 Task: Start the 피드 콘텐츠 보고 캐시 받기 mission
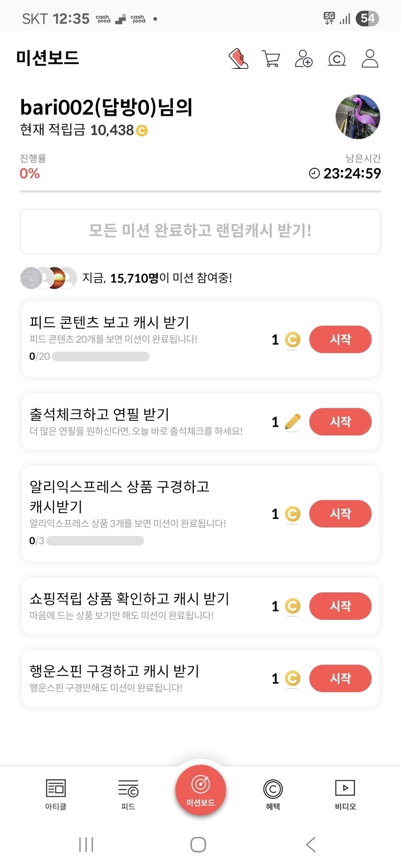point(340,339)
